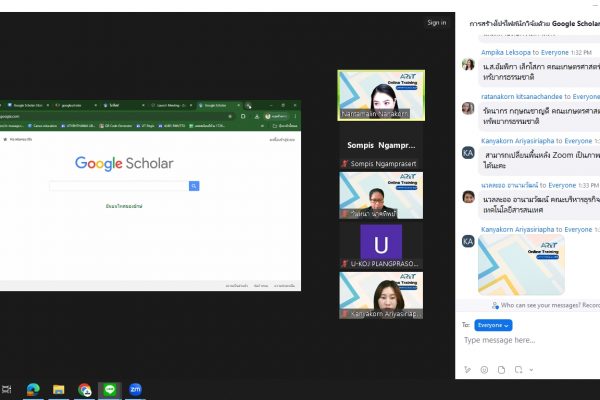Select Kanyakorn Ariyasiriap's video tile
This screenshot has height=400, width=600.
381,295
